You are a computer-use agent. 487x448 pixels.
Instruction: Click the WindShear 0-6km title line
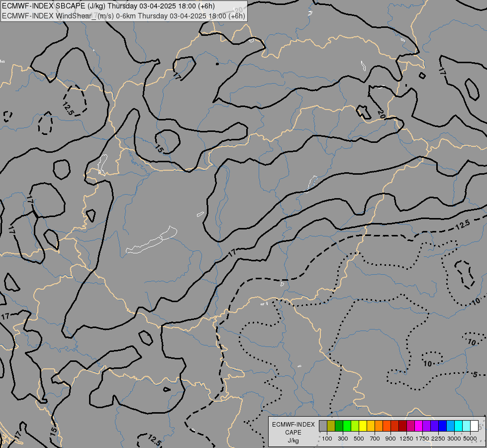point(123,15)
